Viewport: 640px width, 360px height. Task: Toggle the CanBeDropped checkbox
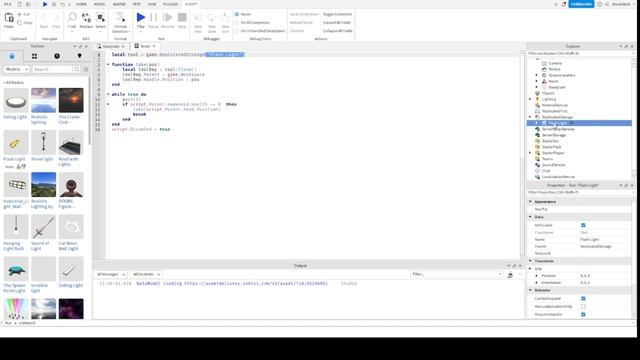pyautogui.click(x=583, y=299)
